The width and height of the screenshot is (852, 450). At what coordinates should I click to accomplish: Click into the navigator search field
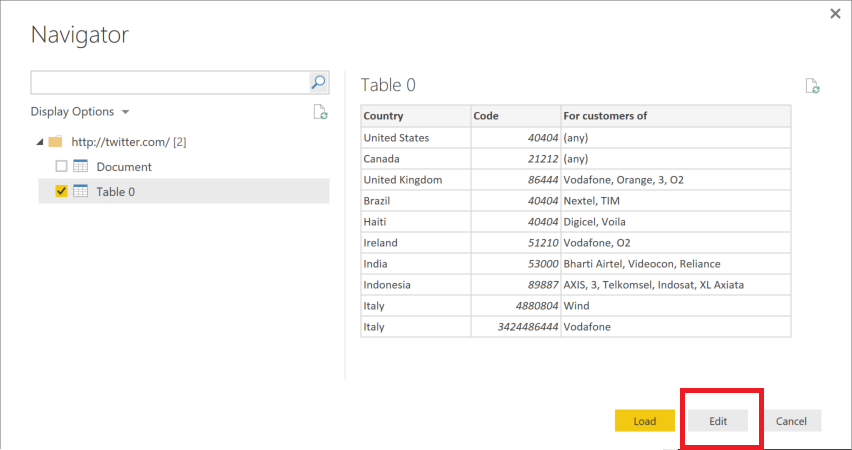[170, 82]
